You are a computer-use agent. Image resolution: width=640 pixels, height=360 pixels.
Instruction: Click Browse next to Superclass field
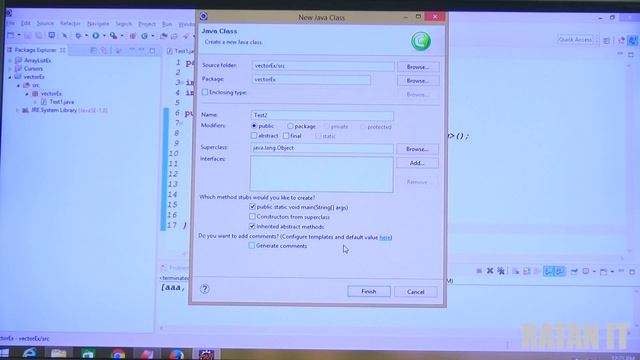pyautogui.click(x=417, y=149)
